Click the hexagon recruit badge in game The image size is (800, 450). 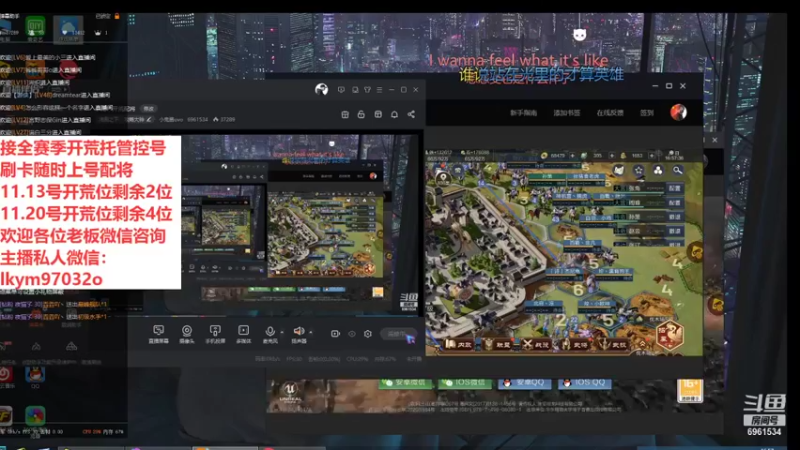point(669,335)
